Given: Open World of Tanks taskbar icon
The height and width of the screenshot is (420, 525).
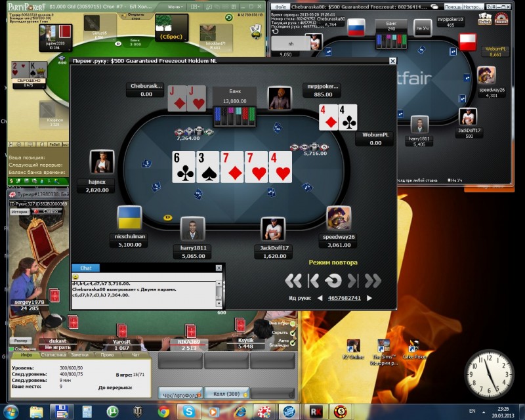Looking at the screenshot, I should click(138, 411).
